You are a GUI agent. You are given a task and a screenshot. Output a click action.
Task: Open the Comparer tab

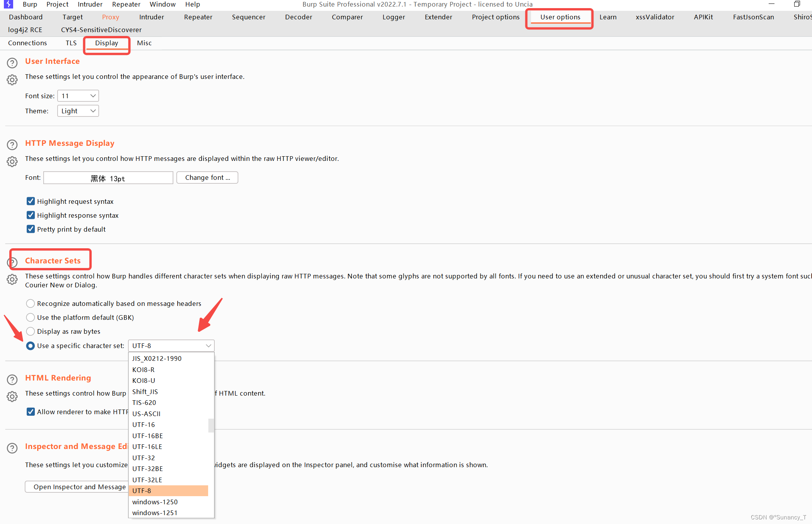pyautogui.click(x=347, y=17)
